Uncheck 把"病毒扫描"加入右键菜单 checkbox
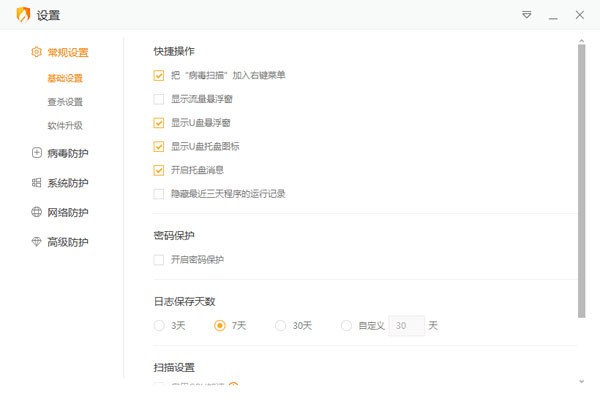This screenshot has width=600, height=400. coord(158,75)
